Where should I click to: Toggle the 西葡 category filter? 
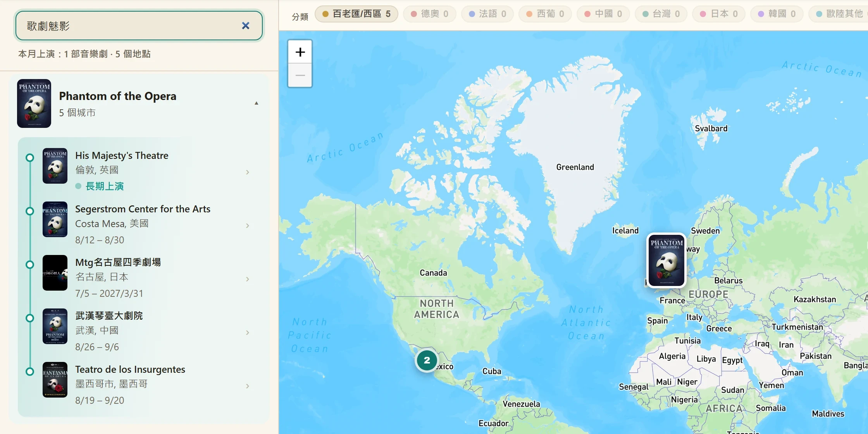545,14
